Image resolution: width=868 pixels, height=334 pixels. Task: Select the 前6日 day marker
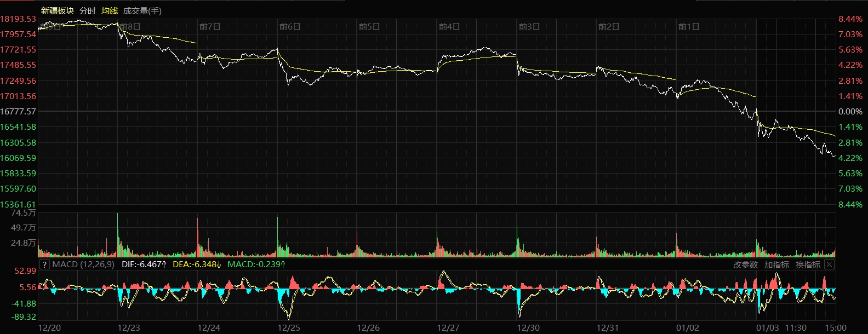tap(290, 26)
